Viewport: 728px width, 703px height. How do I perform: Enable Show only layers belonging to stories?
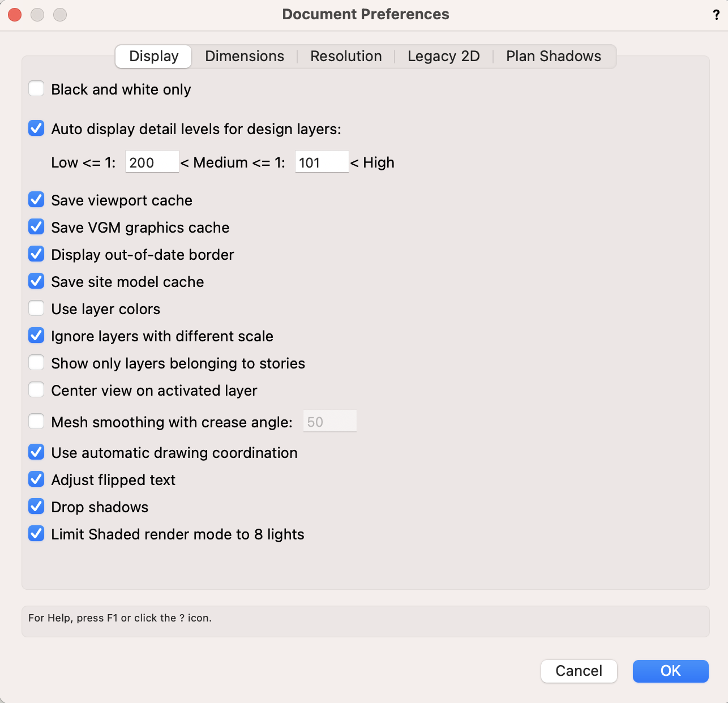[x=37, y=363]
